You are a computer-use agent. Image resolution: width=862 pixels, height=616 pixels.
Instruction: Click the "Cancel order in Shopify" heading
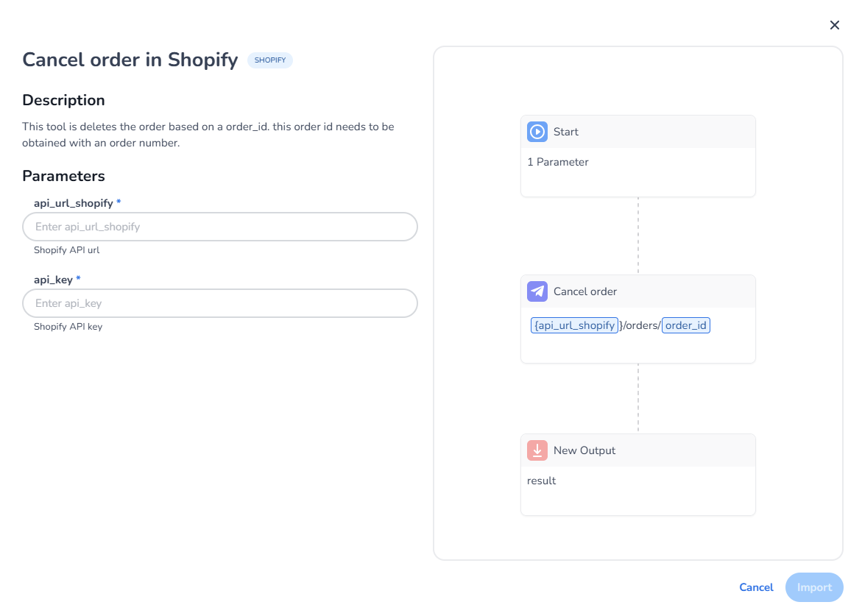(x=130, y=60)
